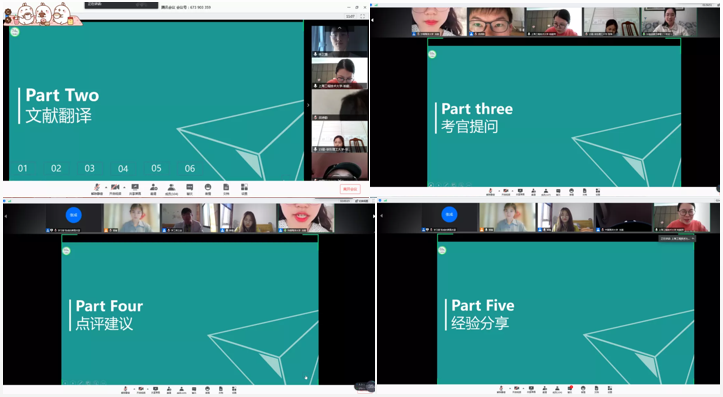The image size is (723, 397).
Task: Open the chat icon in the Part Two toolbar
Action: 190,187
